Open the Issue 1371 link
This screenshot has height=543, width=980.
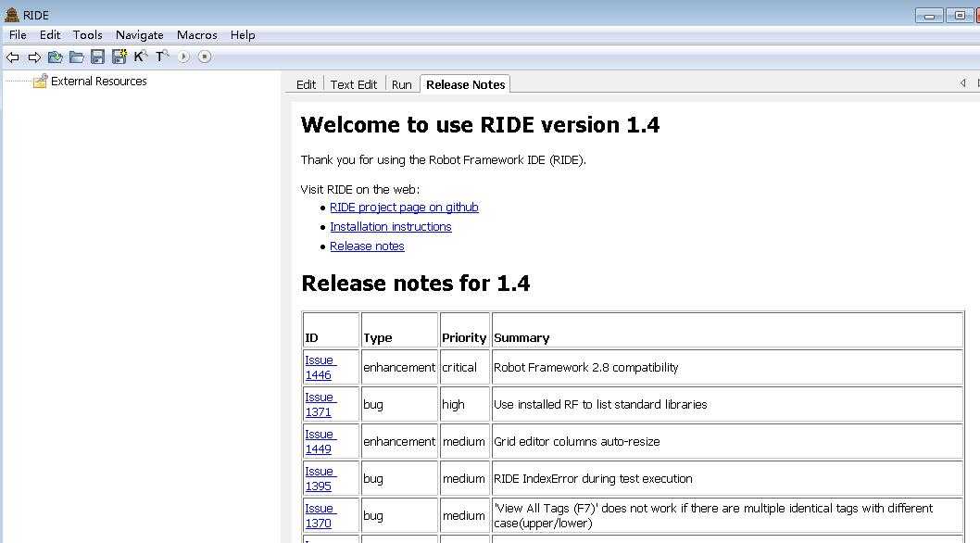(x=320, y=404)
